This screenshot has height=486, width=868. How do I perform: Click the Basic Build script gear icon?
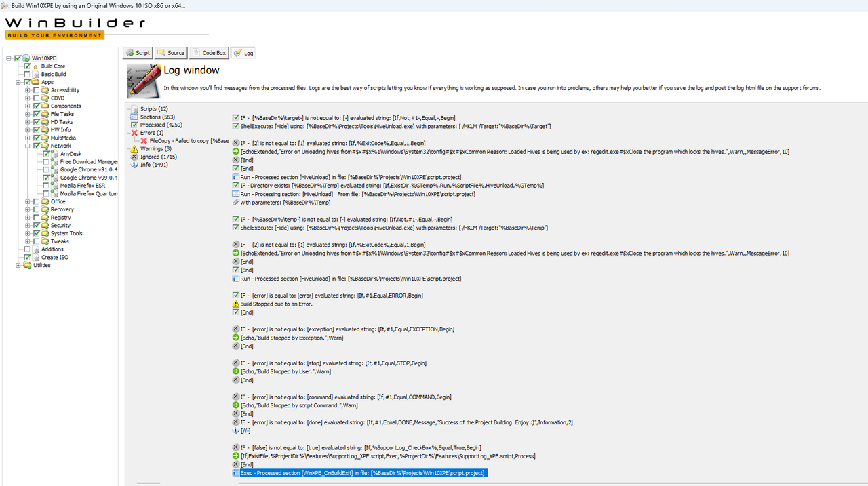35,74
